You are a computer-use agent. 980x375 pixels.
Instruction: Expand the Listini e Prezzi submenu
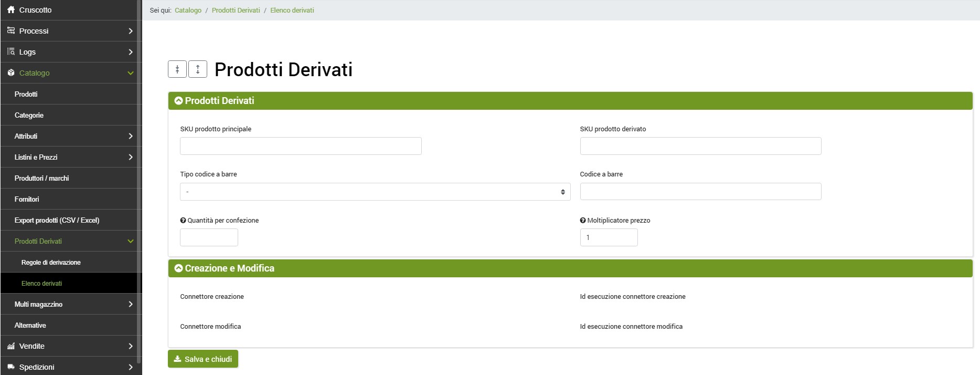tap(130, 157)
